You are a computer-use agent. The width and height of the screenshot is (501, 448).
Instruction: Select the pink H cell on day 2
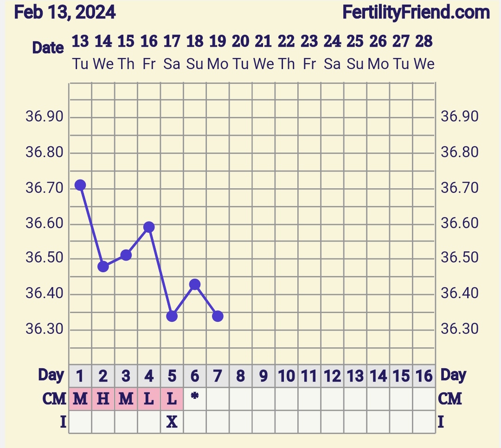pyautogui.click(x=103, y=399)
